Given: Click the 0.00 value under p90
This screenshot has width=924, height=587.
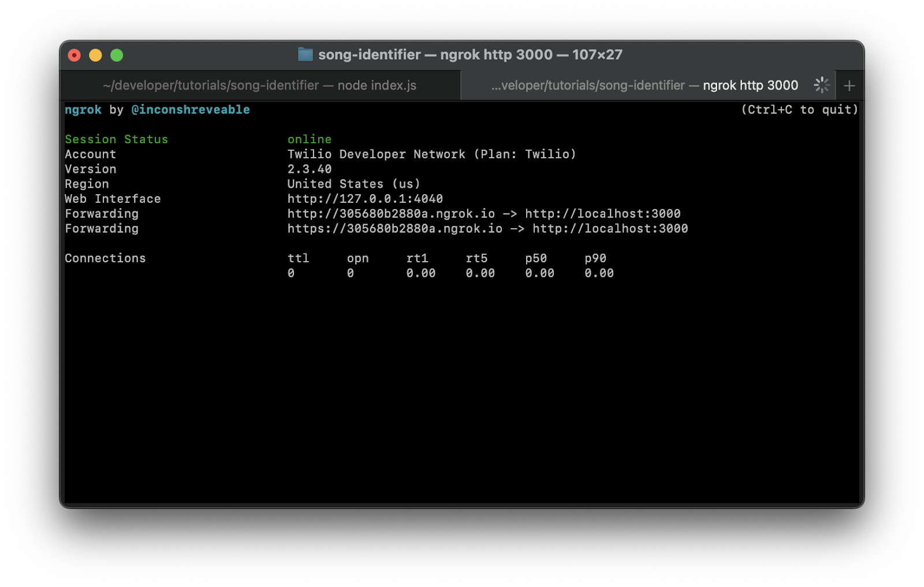Looking at the screenshot, I should [599, 273].
